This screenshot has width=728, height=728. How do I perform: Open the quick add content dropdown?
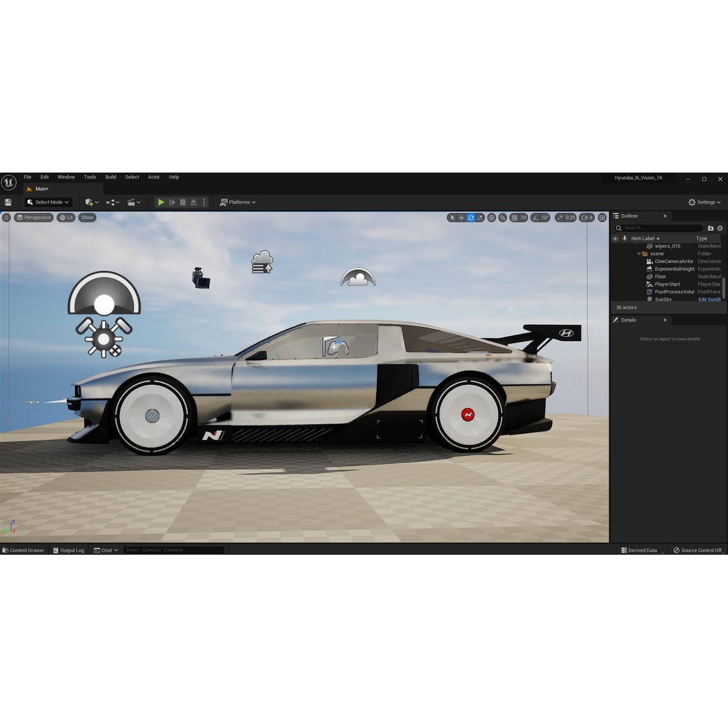pos(92,202)
